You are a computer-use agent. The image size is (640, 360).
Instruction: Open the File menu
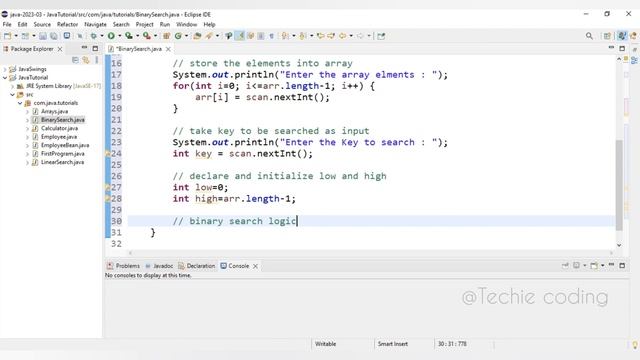point(7,24)
